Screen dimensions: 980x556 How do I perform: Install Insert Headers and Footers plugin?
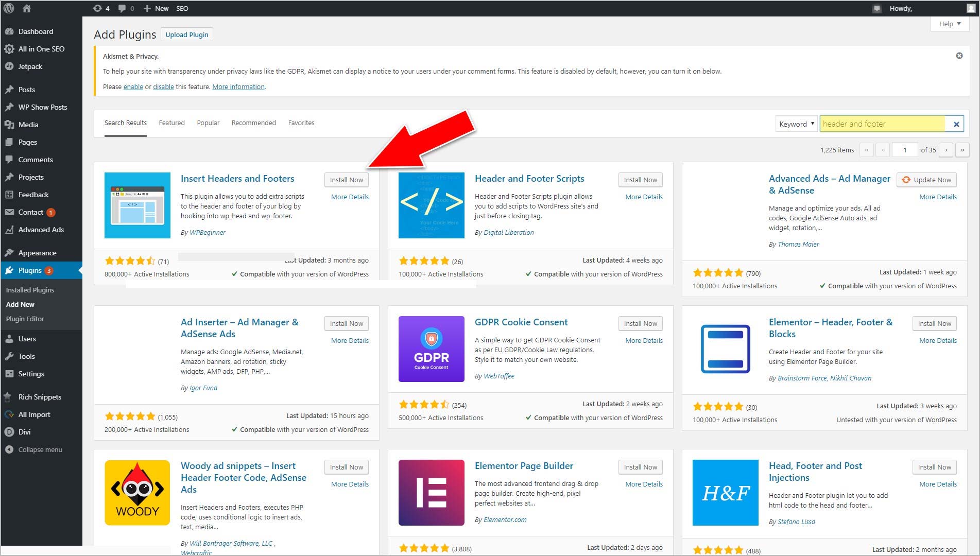347,180
